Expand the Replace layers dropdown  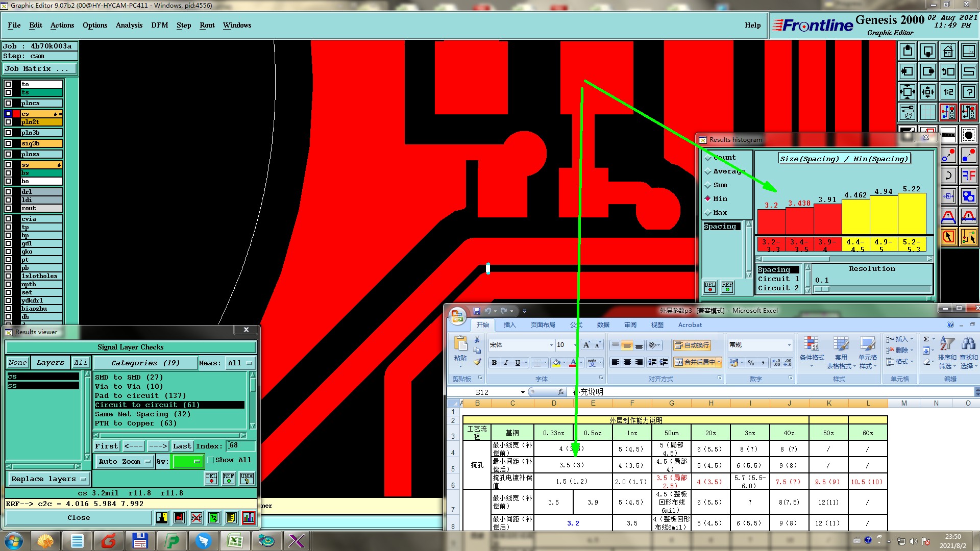coord(48,479)
